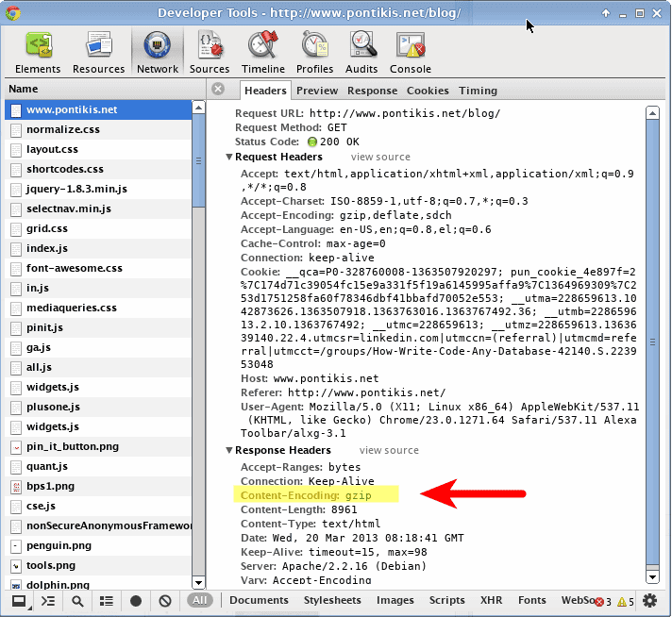Open the Console panel

411,52
